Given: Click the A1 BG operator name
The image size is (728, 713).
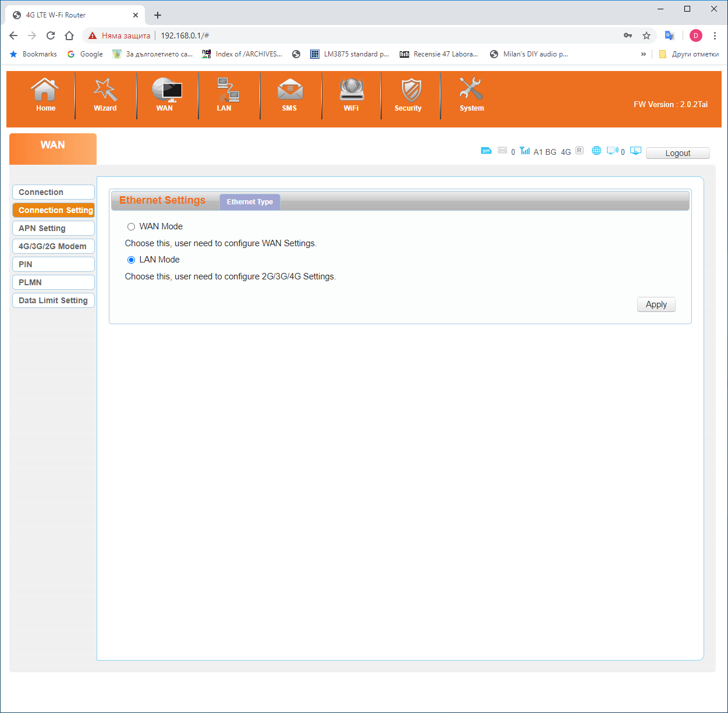Looking at the screenshot, I should 545,152.
